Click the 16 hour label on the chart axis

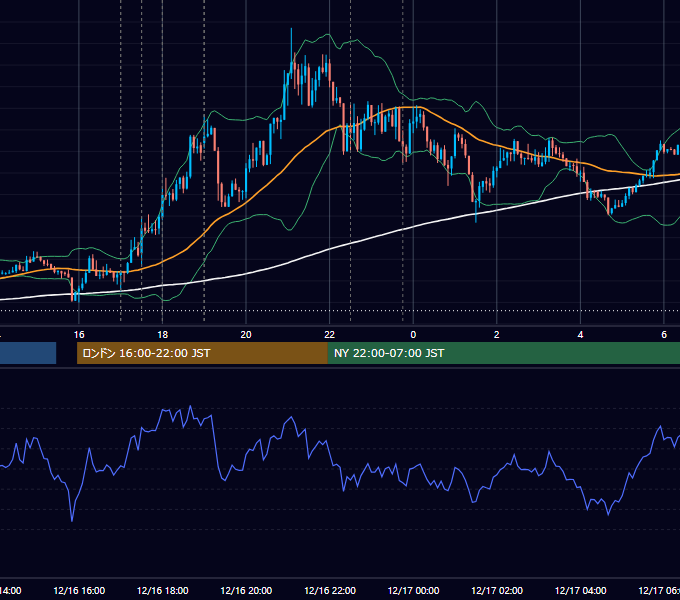point(79,335)
